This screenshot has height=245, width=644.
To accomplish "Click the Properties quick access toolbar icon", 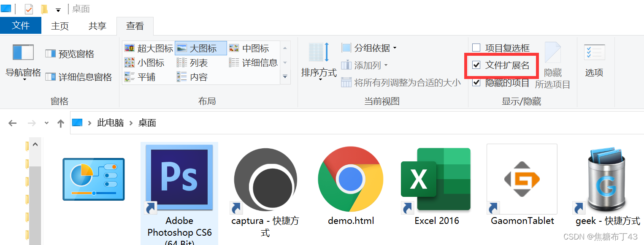I will (x=29, y=9).
